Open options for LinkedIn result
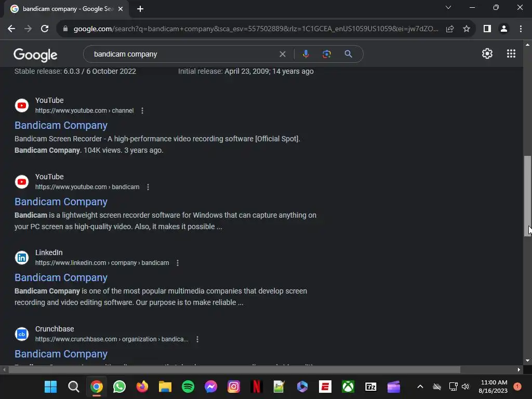532x399 pixels. pyautogui.click(x=178, y=263)
